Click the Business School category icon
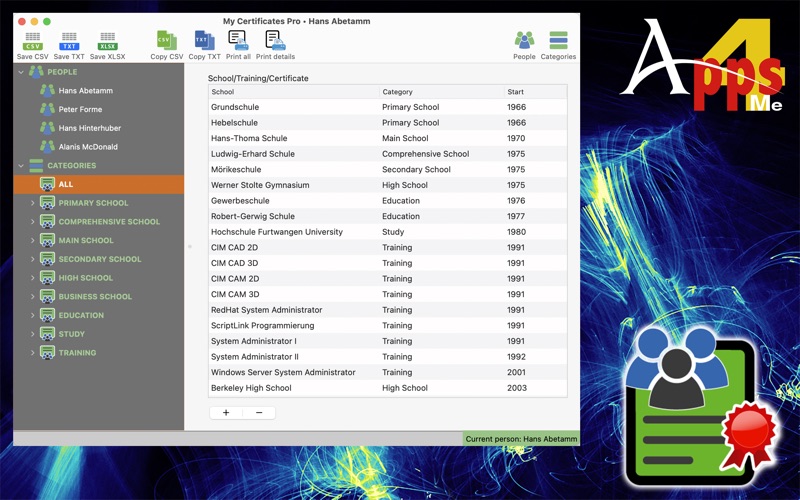Image resolution: width=800 pixels, height=500 pixels. pyautogui.click(x=47, y=296)
